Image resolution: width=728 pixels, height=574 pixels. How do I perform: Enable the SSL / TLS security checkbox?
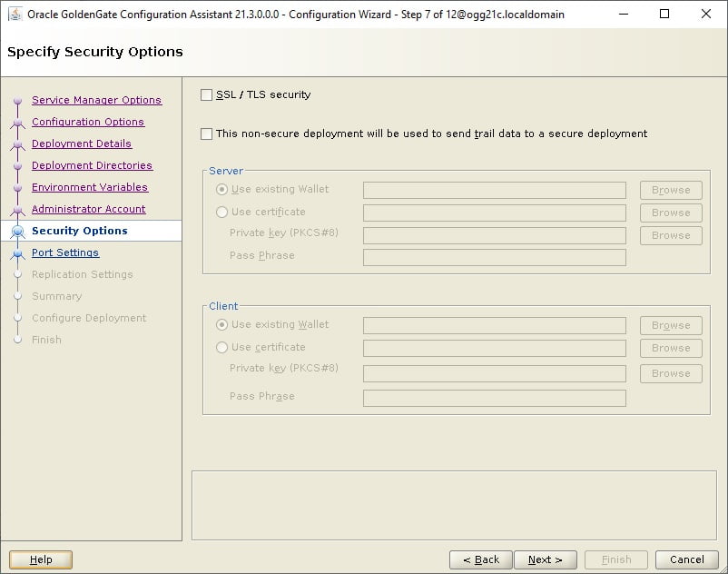(x=207, y=94)
